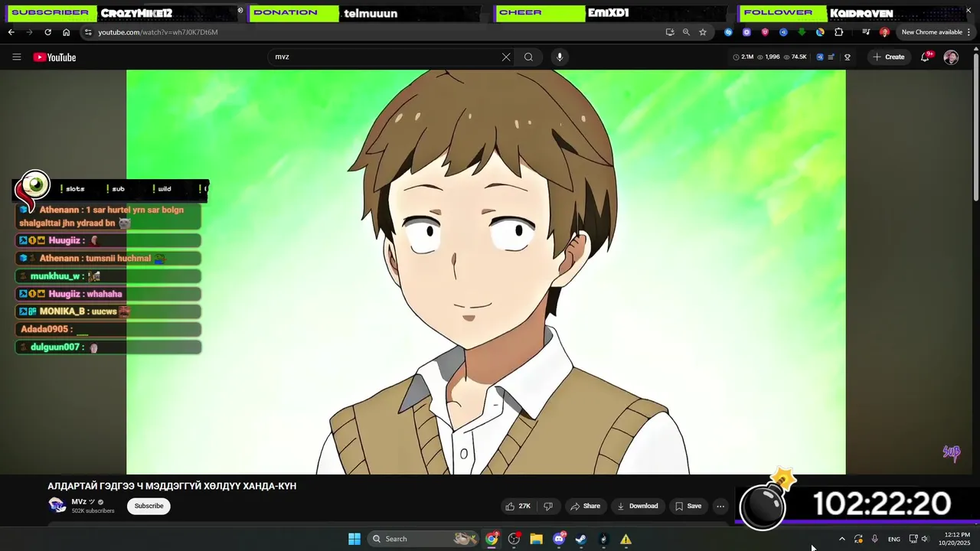This screenshot has width=980, height=551.
Task: Download this video
Action: tap(638, 506)
